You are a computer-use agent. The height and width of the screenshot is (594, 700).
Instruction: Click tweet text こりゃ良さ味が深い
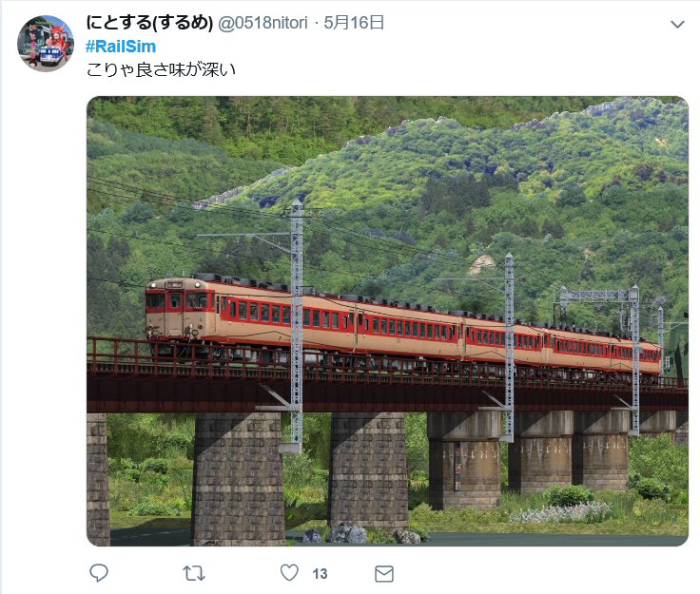[x=161, y=70]
